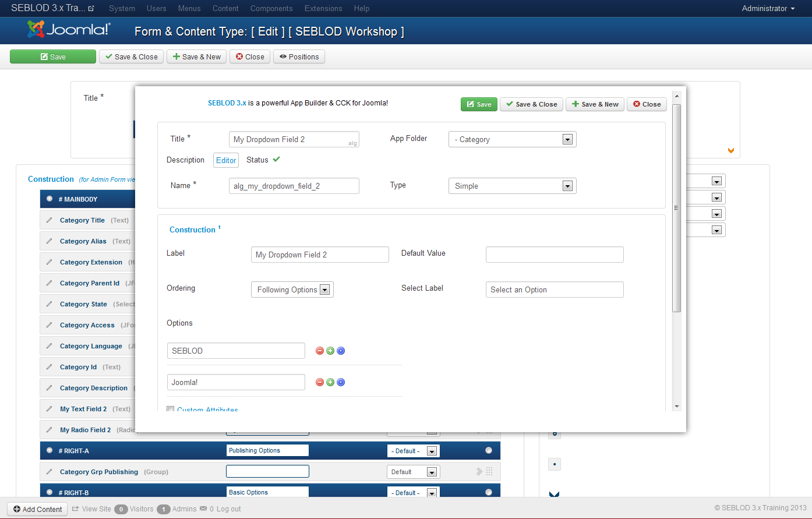Select the right-side radio circle on # RIGHT-A row
This screenshot has height=519, width=812.
(489, 450)
